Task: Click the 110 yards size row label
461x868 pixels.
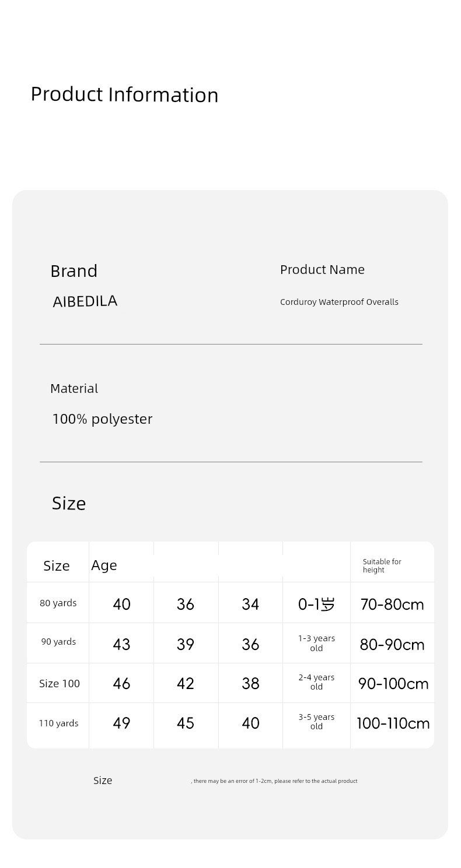Action: click(58, 723)
